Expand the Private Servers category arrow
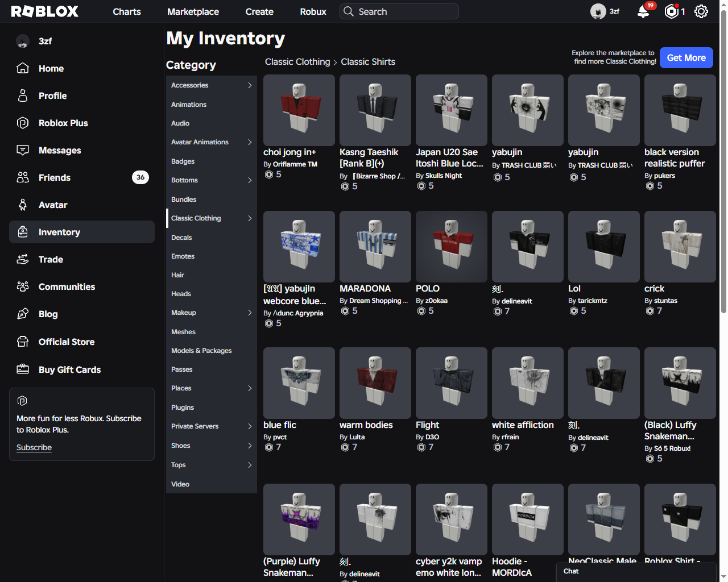 pos(250,426)
